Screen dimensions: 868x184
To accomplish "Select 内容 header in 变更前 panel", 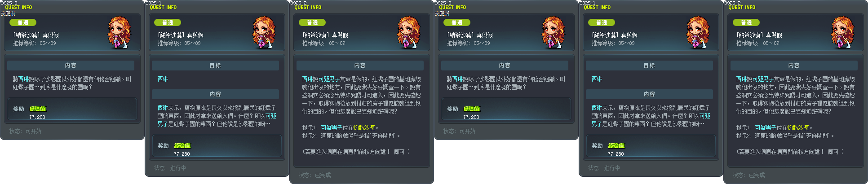I will pos(71,66).
